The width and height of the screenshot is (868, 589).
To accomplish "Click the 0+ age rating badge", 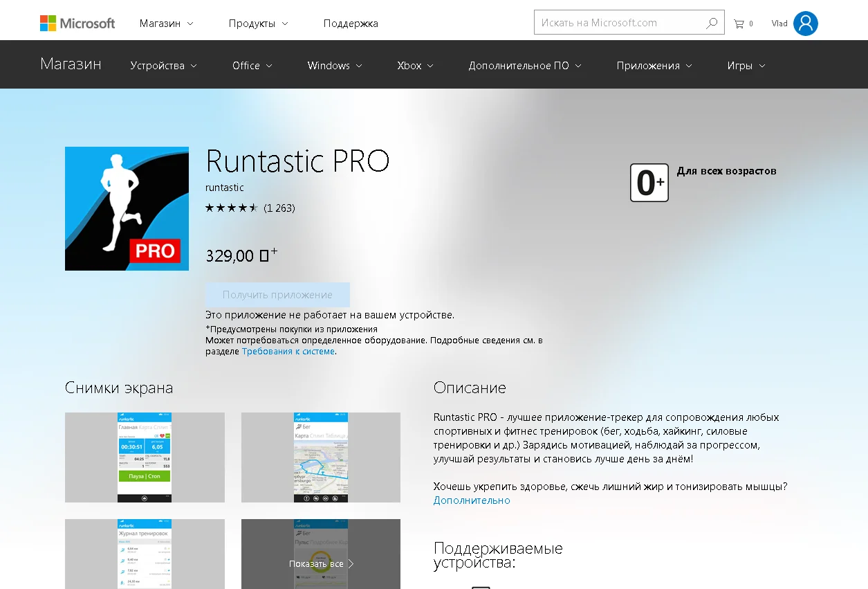I will tap(649, 183).
